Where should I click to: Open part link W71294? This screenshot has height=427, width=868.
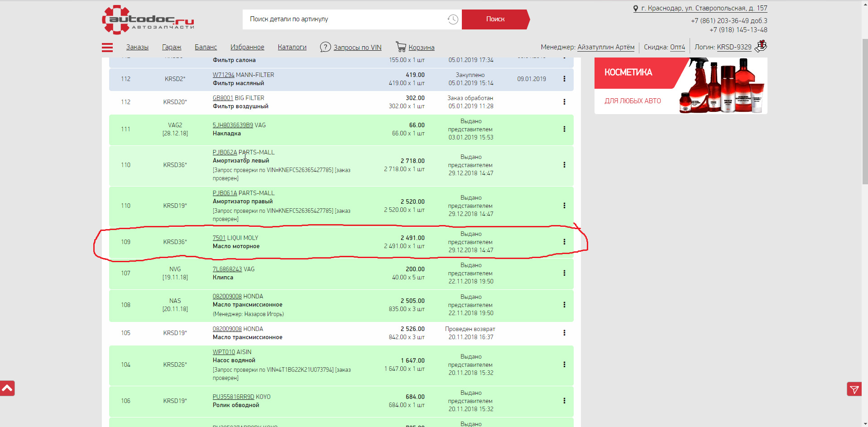(223, 75)
